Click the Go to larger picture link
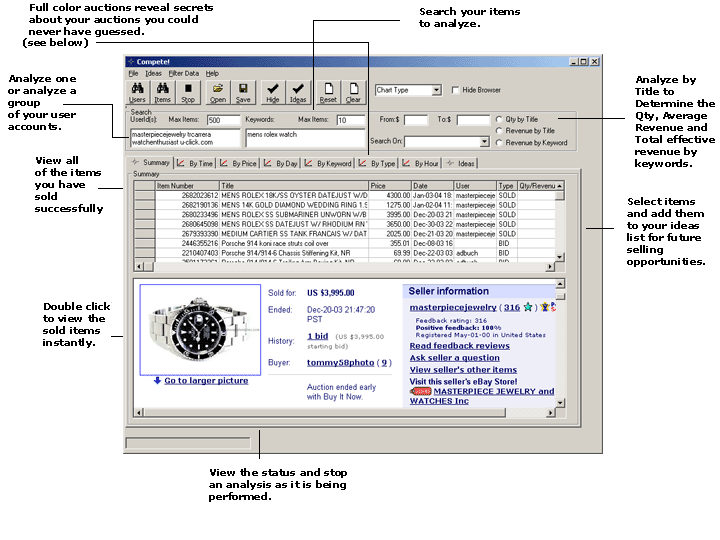This screenshot has width=720, height=540. pos(206,381)
